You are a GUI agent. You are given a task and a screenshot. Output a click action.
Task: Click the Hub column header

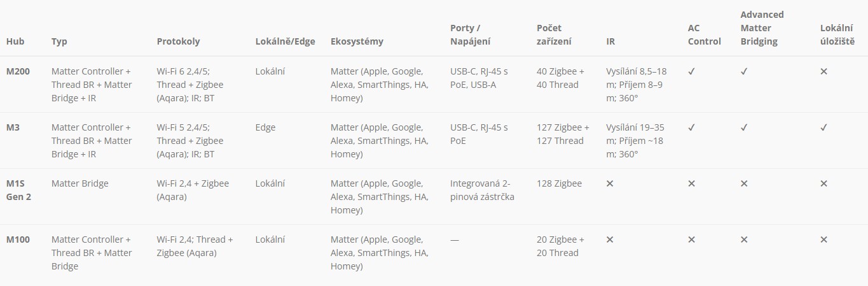click(x=15, y=41)
